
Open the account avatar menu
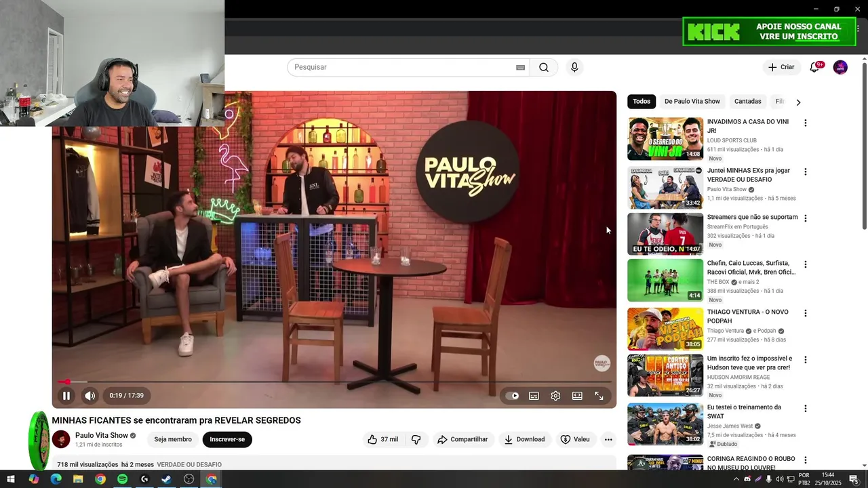840,67
